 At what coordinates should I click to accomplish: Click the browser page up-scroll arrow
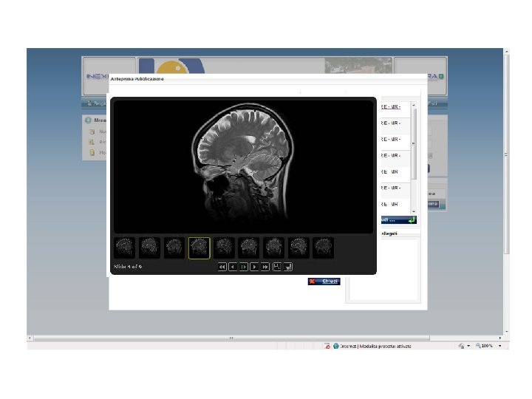pos(507,52)
